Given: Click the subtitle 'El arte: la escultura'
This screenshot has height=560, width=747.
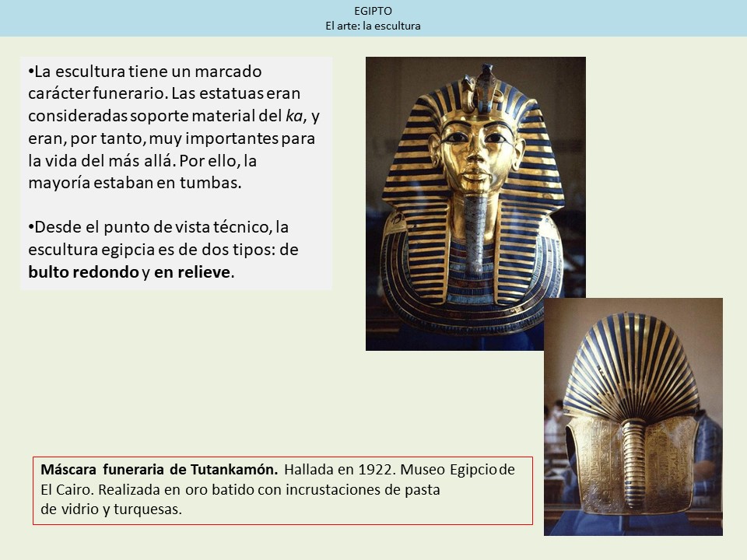Looking at the screenshot, I should click(373, 26).
